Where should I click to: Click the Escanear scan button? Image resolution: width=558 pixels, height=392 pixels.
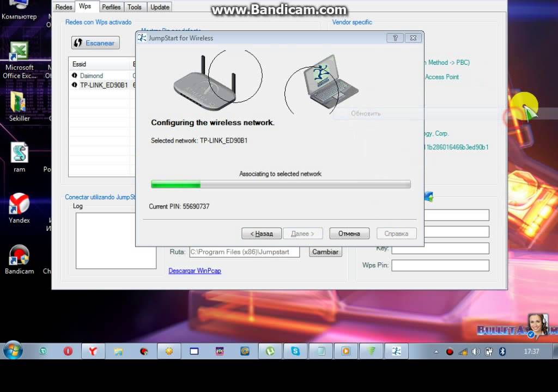click(x=95, y=43)
